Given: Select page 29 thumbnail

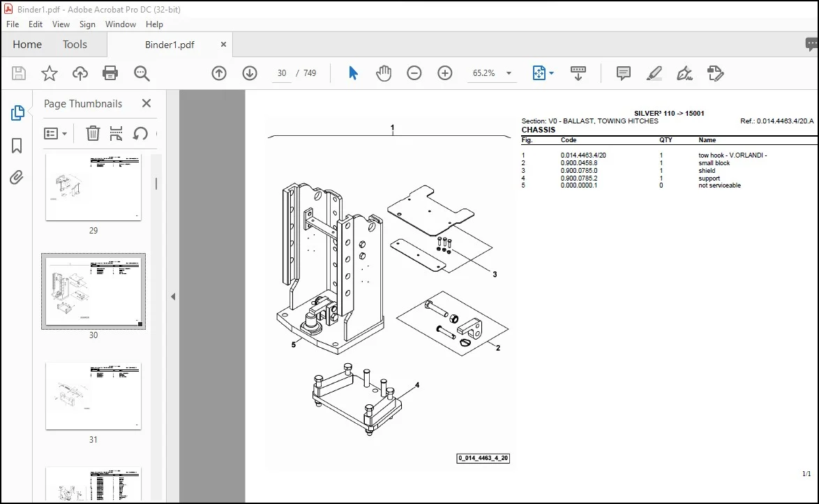Looking at the screenshot, I should pyautogui.click(x=93, y=188).
